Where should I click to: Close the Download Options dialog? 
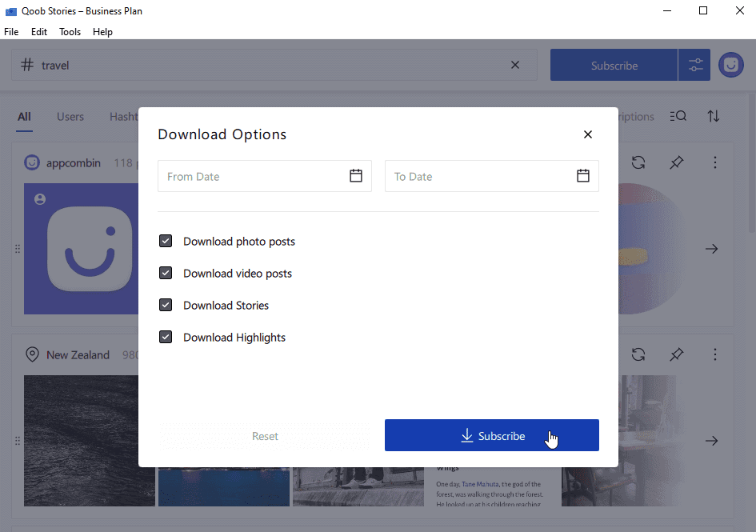click(588, 134)
